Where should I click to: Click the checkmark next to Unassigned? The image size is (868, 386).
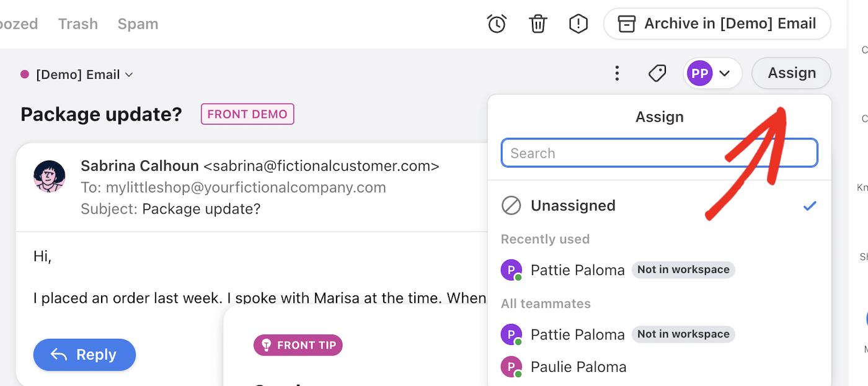tap(809, 205)
